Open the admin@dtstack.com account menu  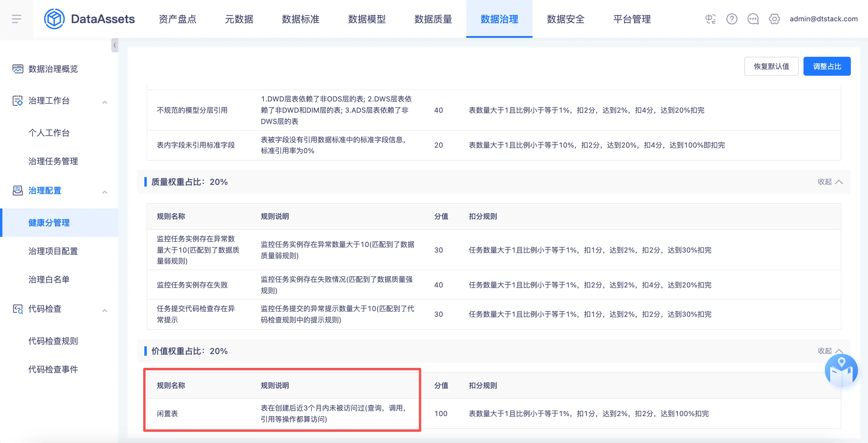point(823,19)
